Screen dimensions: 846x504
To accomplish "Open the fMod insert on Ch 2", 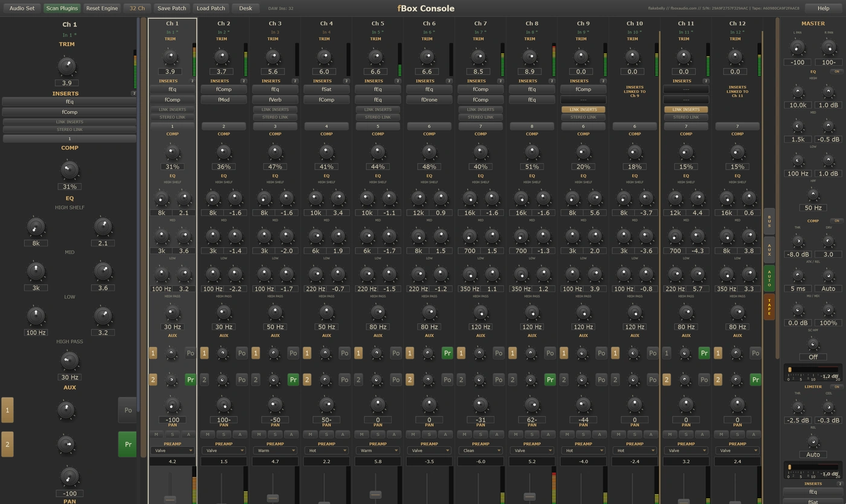I will (224, 100).
